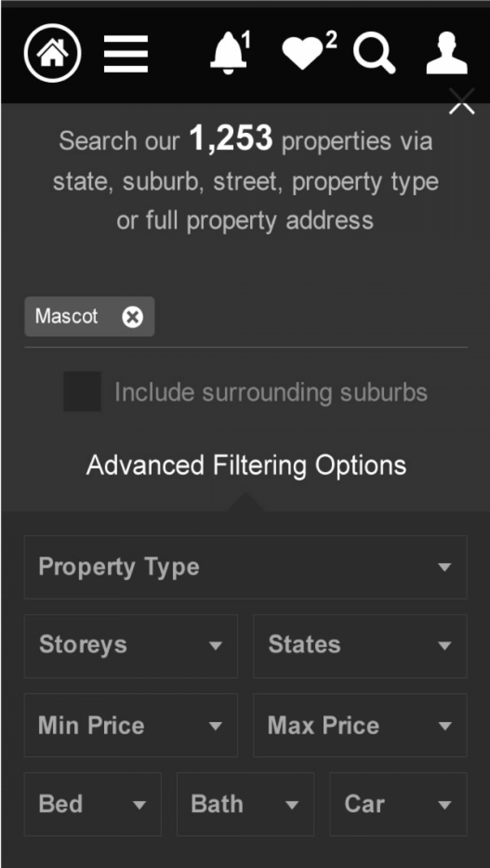Open the hamburger menu
Screen dimensions: 490x868
coord(126,54)
